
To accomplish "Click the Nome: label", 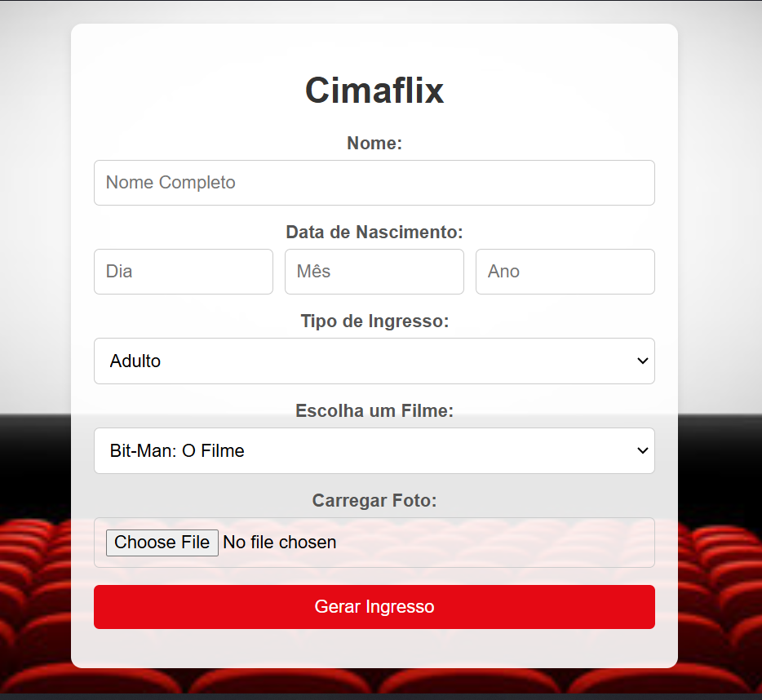I will (x=374, y=143).
